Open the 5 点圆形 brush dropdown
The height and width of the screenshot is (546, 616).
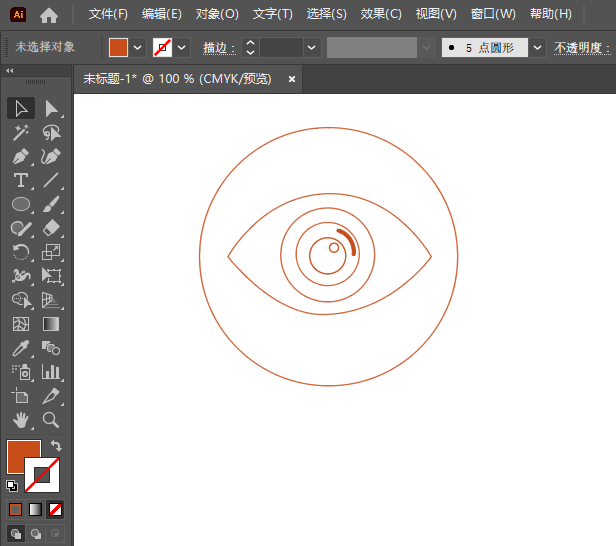[539, 47]
